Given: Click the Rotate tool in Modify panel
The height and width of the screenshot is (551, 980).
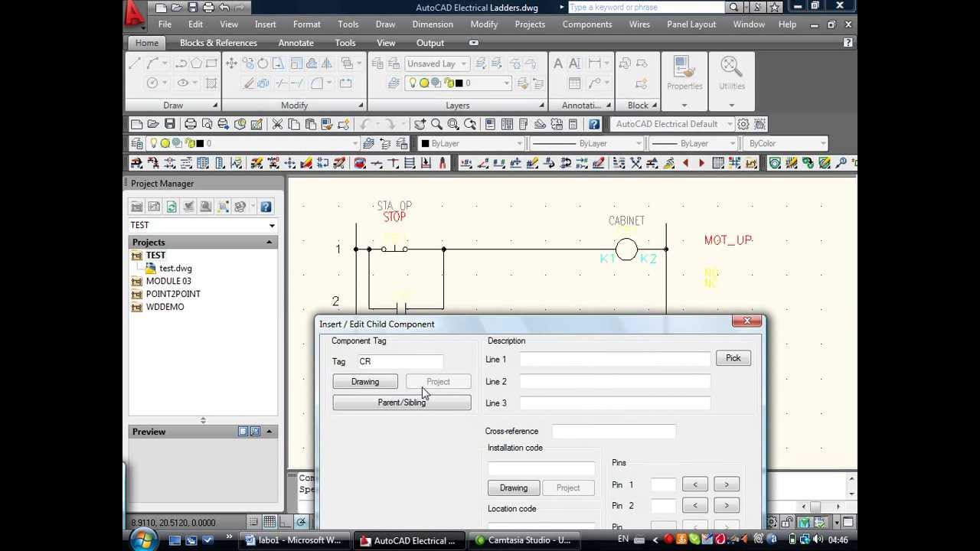Looking at the screenshot, I should coord(263,64).
